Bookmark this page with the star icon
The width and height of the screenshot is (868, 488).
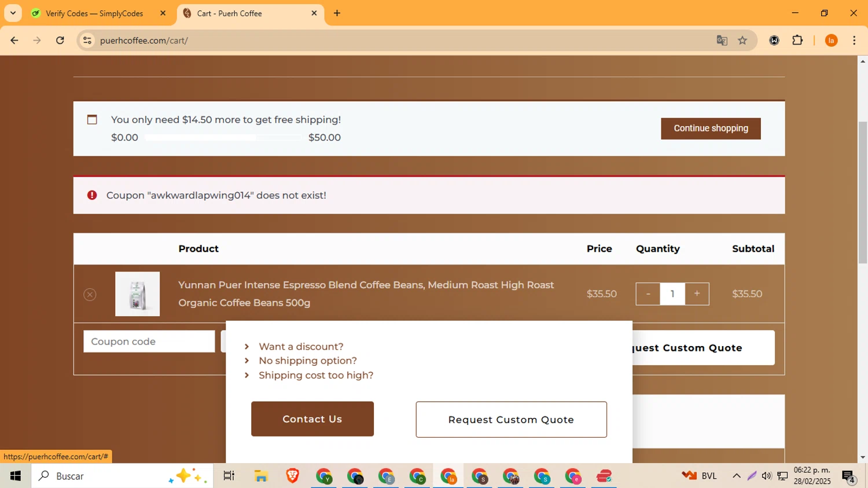742,41
